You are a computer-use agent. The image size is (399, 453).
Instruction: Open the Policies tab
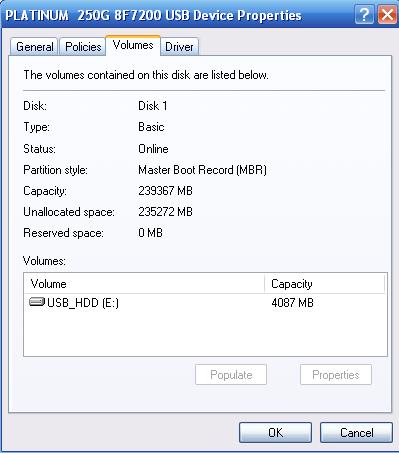pyautogui.click(x=83, y=47)
